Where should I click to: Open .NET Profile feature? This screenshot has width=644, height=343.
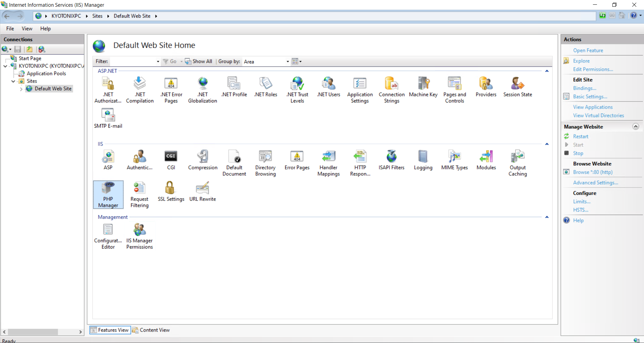coord(234,87)
